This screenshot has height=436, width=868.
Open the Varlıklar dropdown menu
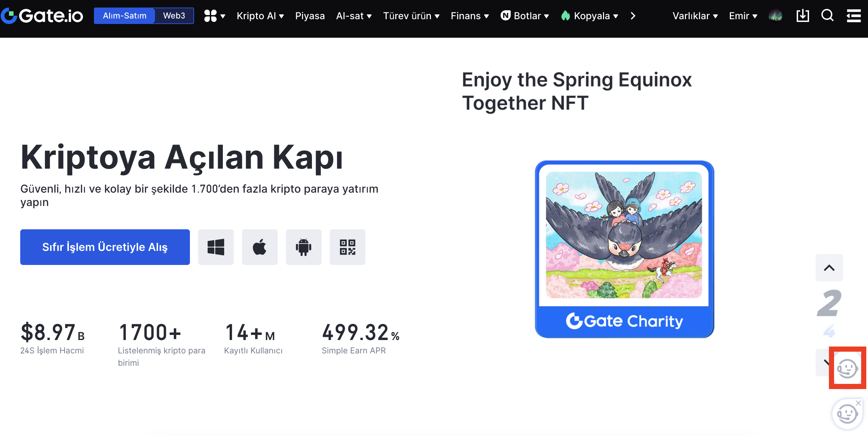695,16
